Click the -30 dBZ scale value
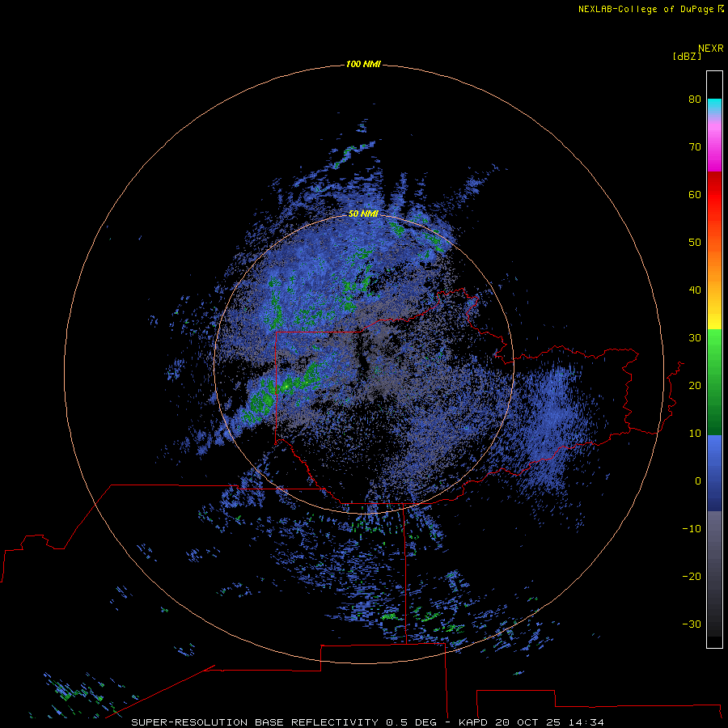 (x=692, y=624)
